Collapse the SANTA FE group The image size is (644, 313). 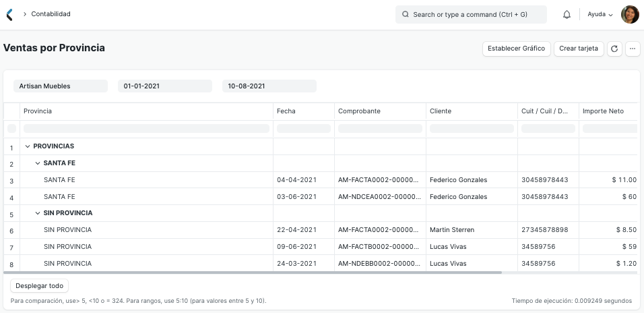[38, 163]
